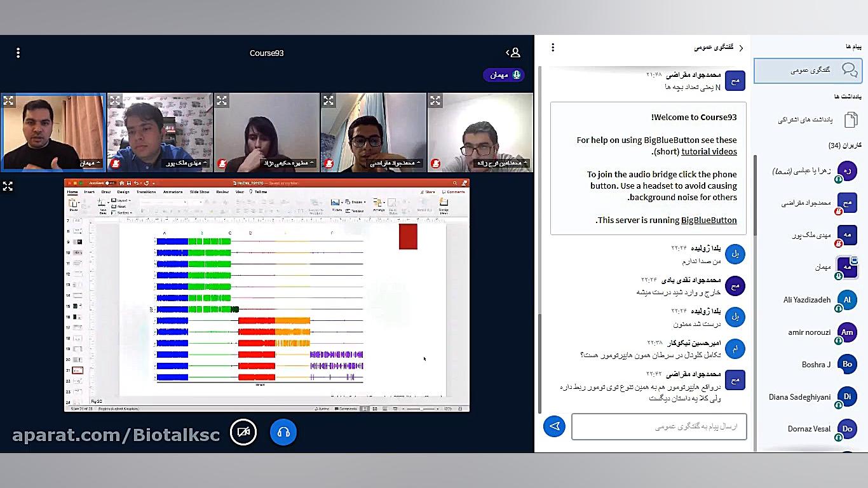
Task: Open the presentation options three-dot menu
Action: point(18,53)
